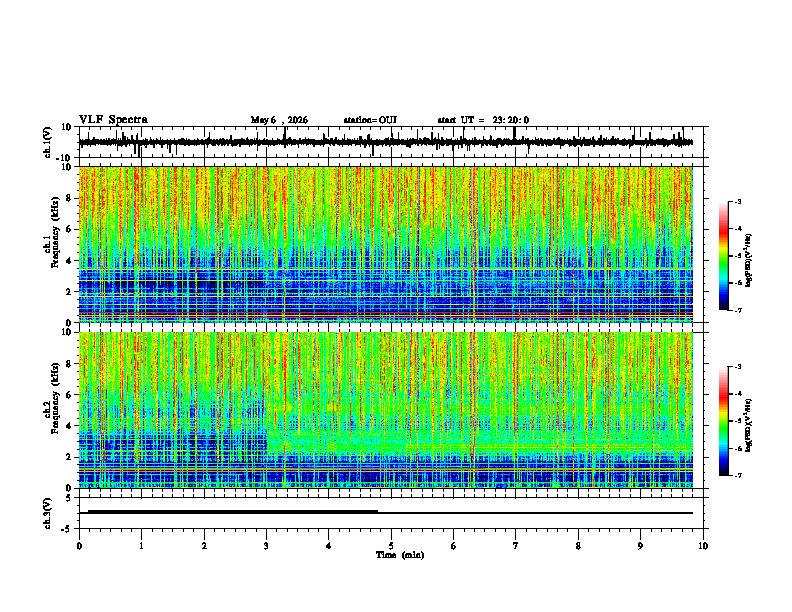Select the 3 minute tick on the time axis
Screen dimensions: 792x612
[x=266, y=546]
